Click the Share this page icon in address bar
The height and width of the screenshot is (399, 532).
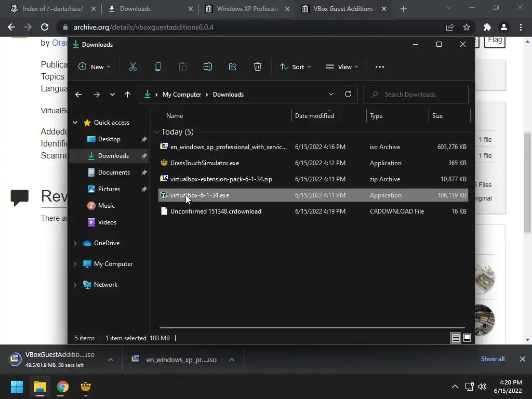[450, 27]
